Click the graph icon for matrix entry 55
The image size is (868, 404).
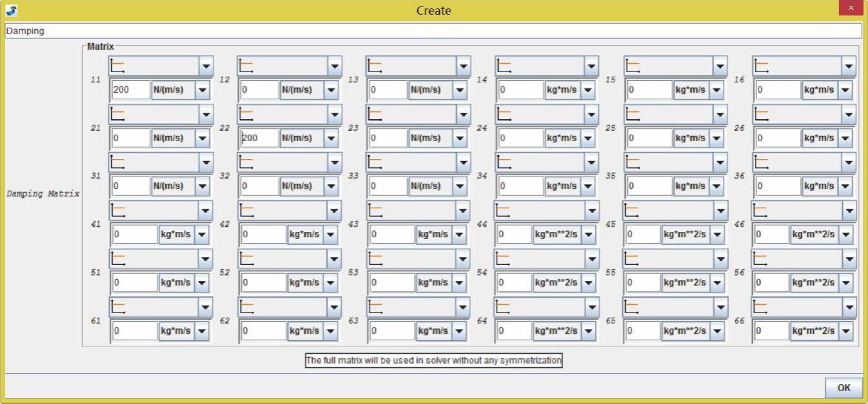631,258
